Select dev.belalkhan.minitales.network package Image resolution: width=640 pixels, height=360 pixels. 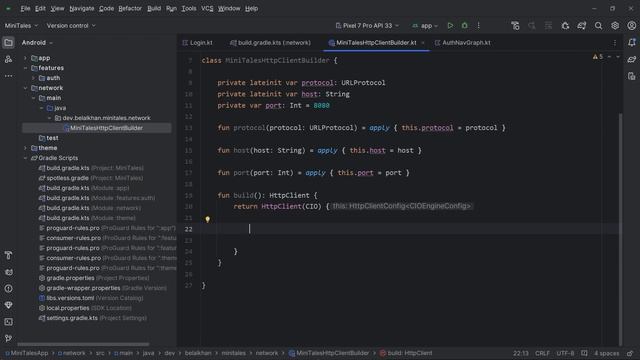[x=102, y=118]
